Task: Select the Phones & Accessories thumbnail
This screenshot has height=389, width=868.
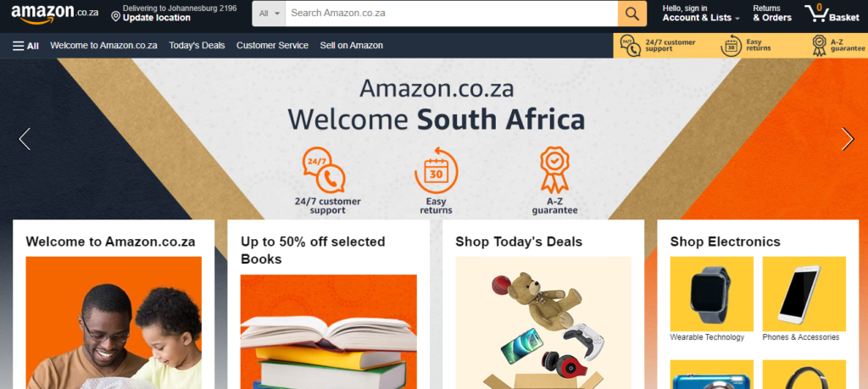Action: (x=804, y=294)
